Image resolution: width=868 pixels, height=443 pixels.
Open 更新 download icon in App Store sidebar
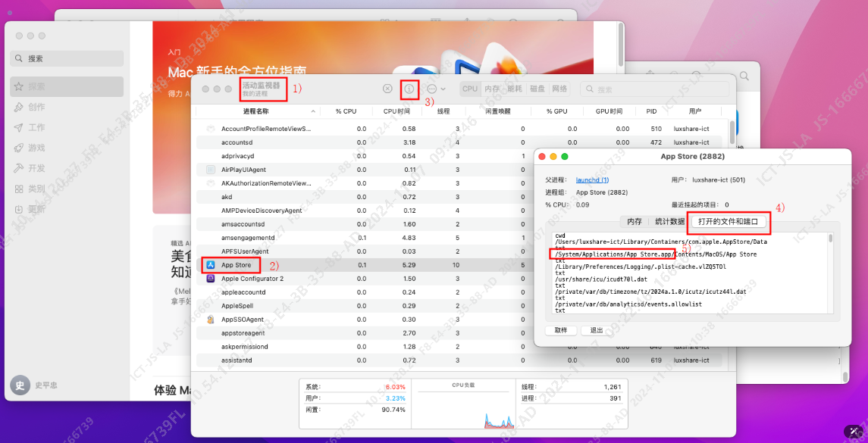coord(19,210)
